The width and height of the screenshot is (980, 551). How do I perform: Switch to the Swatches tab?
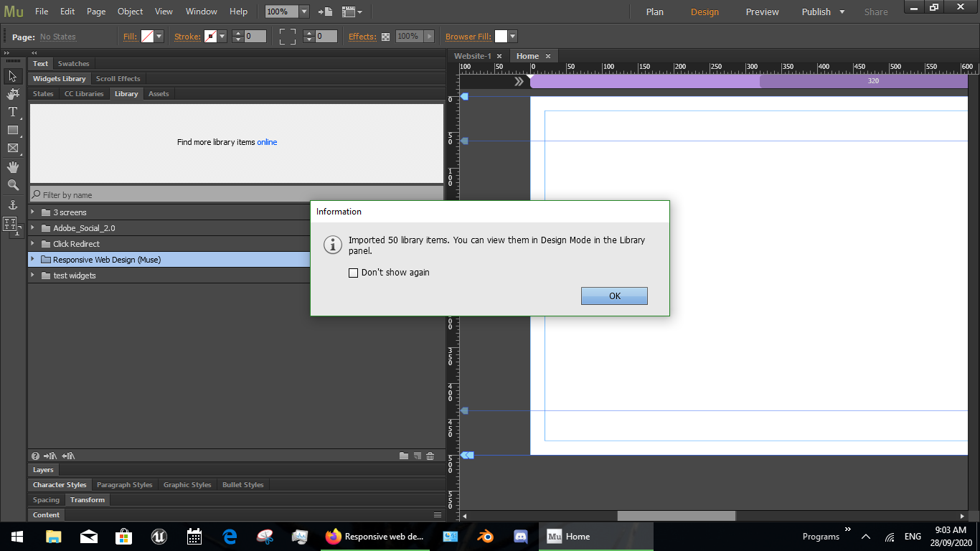73,63
